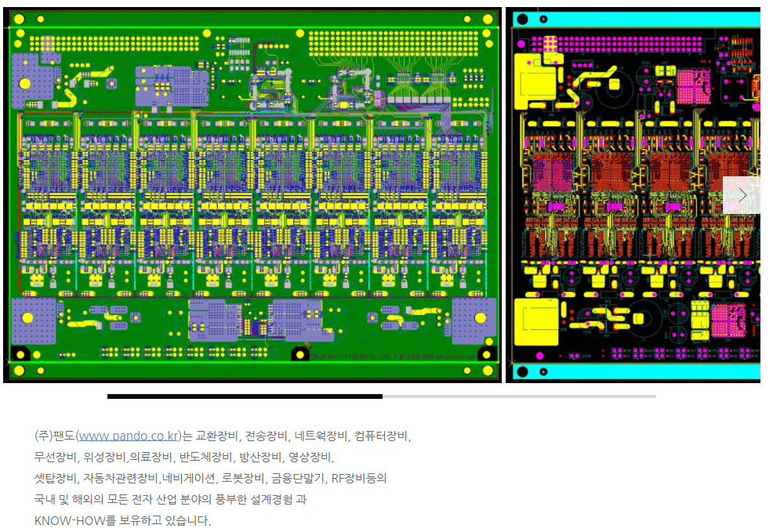Image resolution: width=773 pixels, height=532 pixels.
Task: Click the next-slide chevron arrow on the carousel
Action: click(x=742, y=194)
